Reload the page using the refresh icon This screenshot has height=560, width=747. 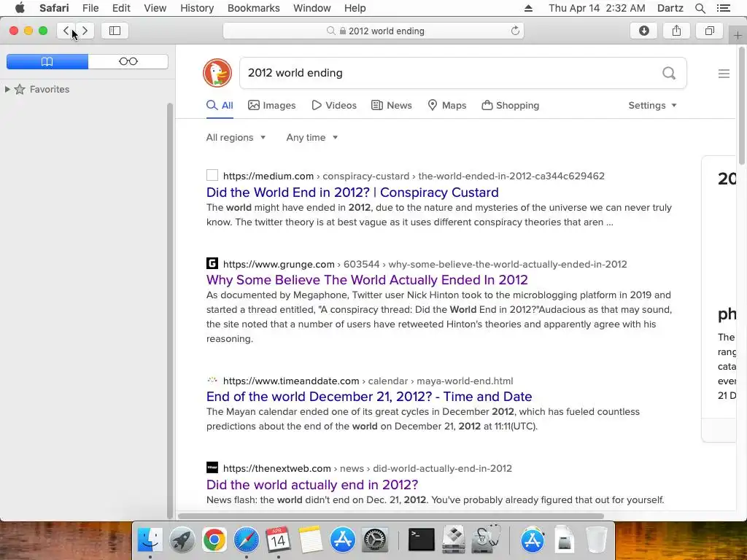[515, 31]
